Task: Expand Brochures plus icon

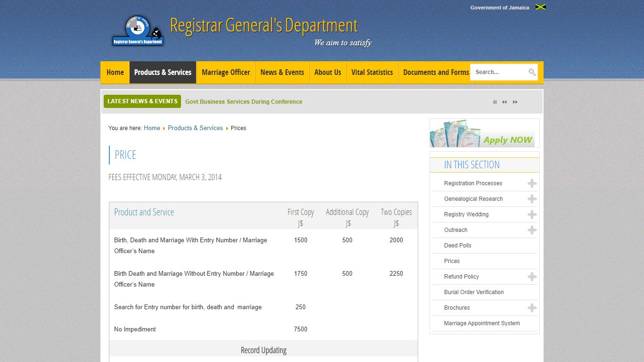Action: coord(532,308)
